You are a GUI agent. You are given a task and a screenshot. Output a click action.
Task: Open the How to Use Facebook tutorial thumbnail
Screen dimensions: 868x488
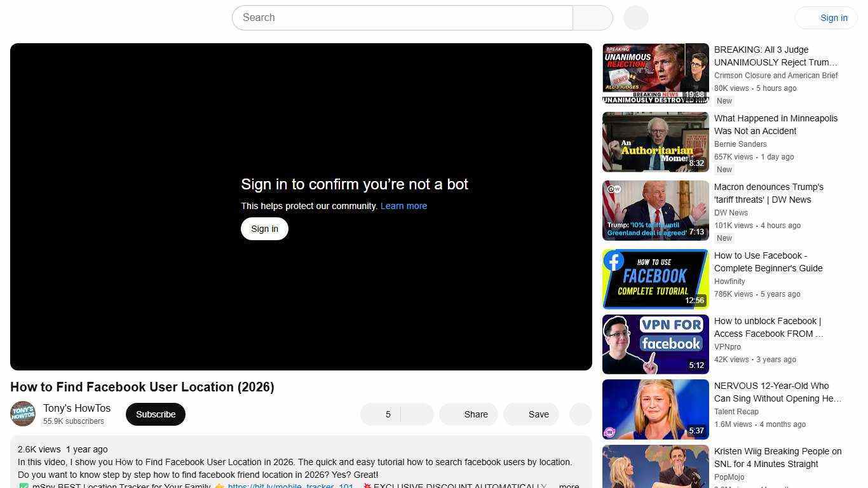(x=655, y=279)
